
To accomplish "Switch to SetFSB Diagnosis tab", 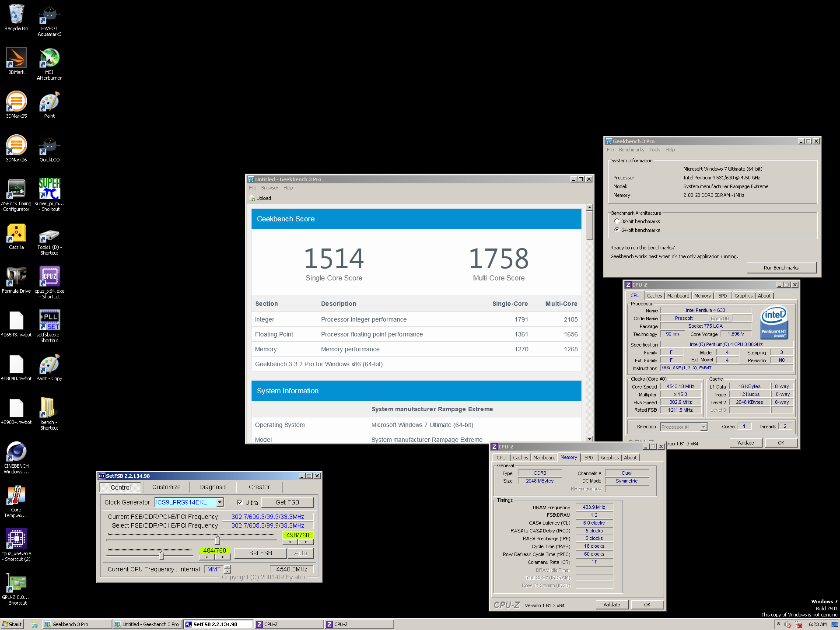I will (213, 487).
